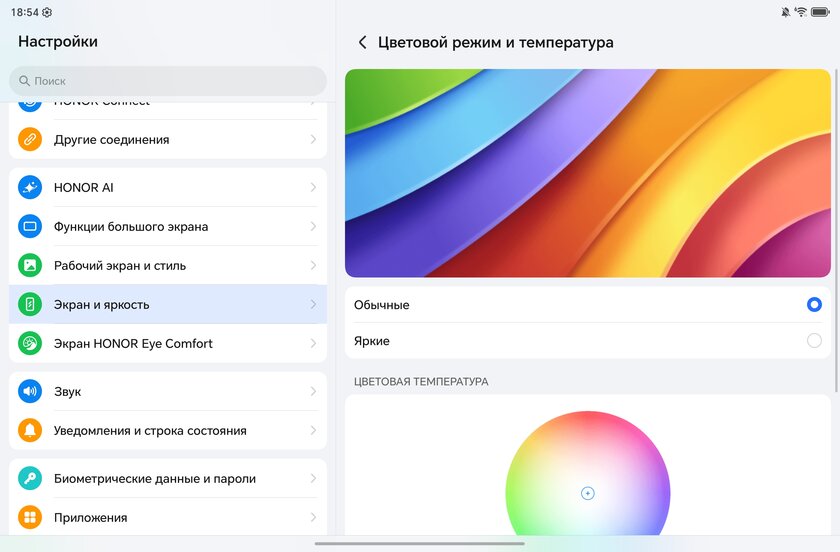
Task: Tap the colorful preview image
Action: (588, 173)
